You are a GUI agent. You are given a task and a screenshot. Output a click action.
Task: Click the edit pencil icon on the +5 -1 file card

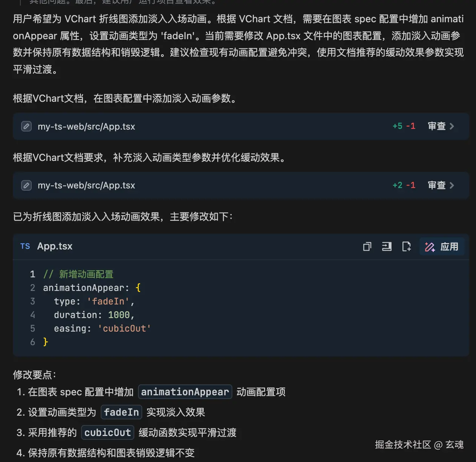pos(26,126)
